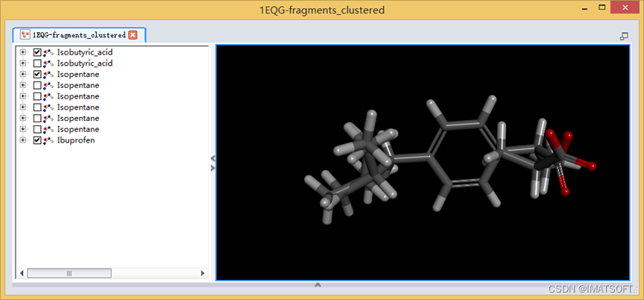Select the second Isobutyric_acid entry
The height and width of the screenshot is (300, 644).
click(x=85, y=63)
